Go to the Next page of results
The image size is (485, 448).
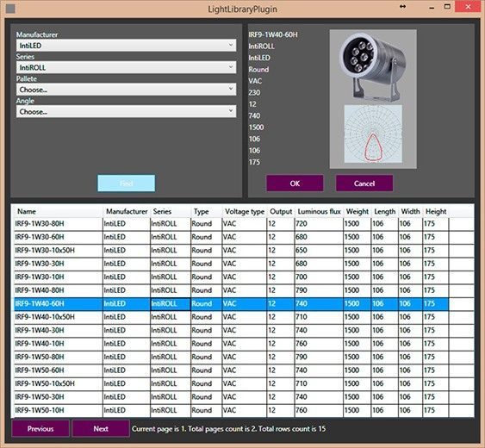[x=101, y=428]
